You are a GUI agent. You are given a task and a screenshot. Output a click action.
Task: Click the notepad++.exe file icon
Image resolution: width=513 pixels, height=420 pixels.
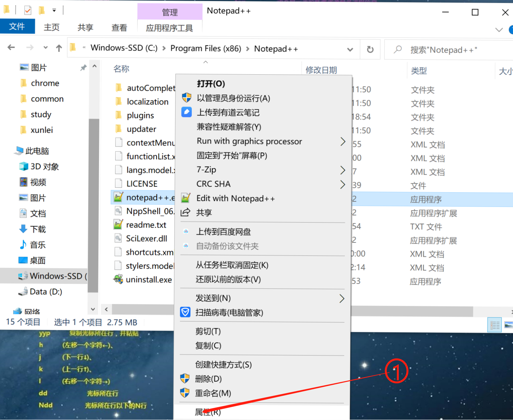[118, 197]
